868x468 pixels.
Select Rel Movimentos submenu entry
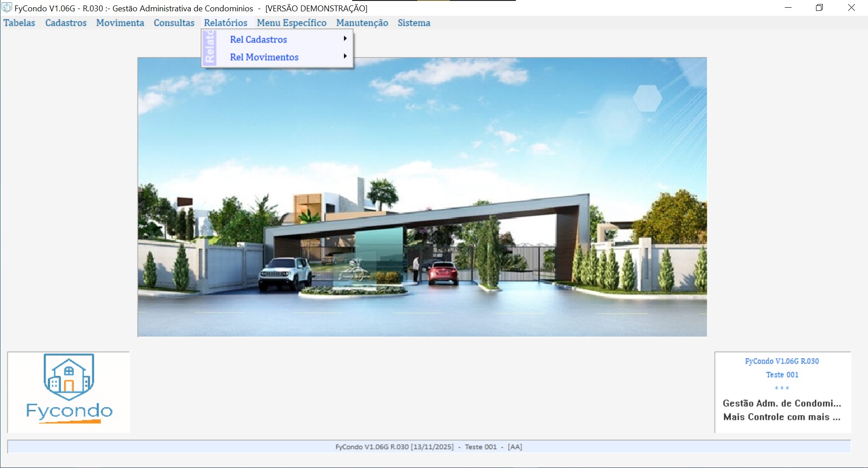coord(264,57)
